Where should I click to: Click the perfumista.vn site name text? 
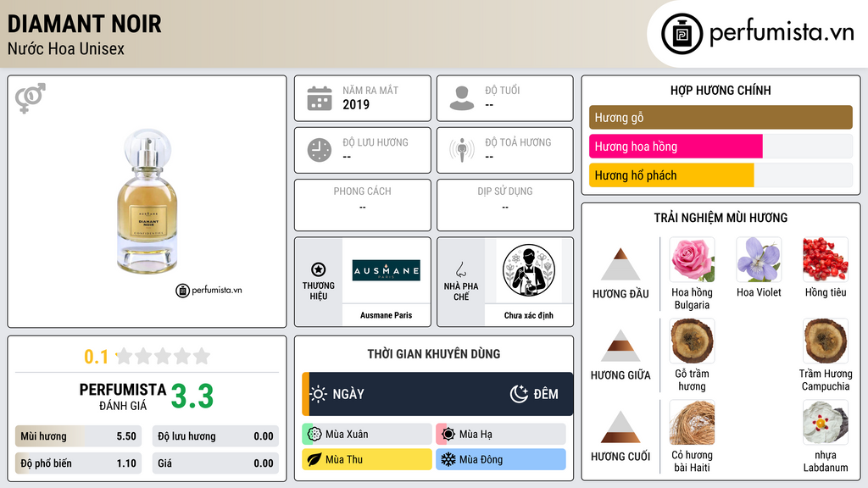click(x=782, y=32)
